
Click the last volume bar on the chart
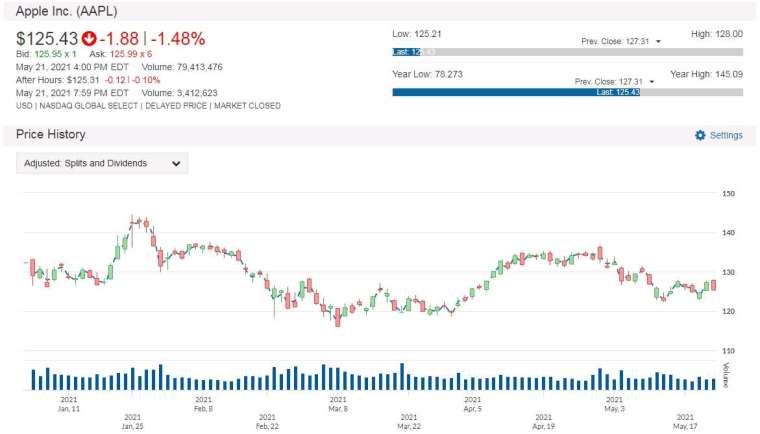tap(713, 385)
